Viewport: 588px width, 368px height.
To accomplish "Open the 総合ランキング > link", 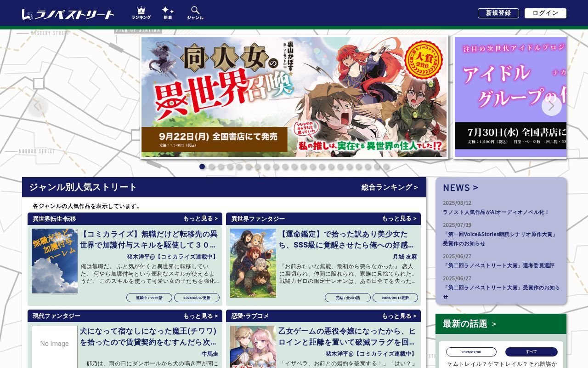I will [x=390, y=187].
